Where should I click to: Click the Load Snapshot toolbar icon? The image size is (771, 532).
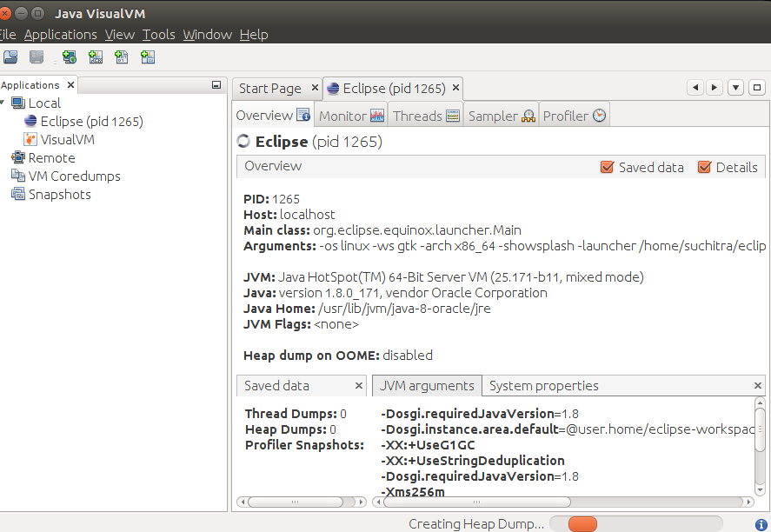click(x=10, y=57)
